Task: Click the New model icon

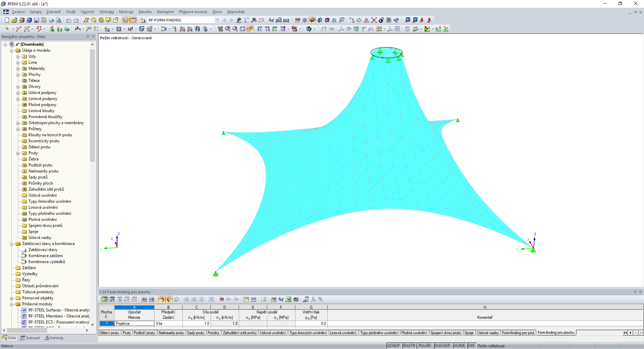Action: (7, 20)
